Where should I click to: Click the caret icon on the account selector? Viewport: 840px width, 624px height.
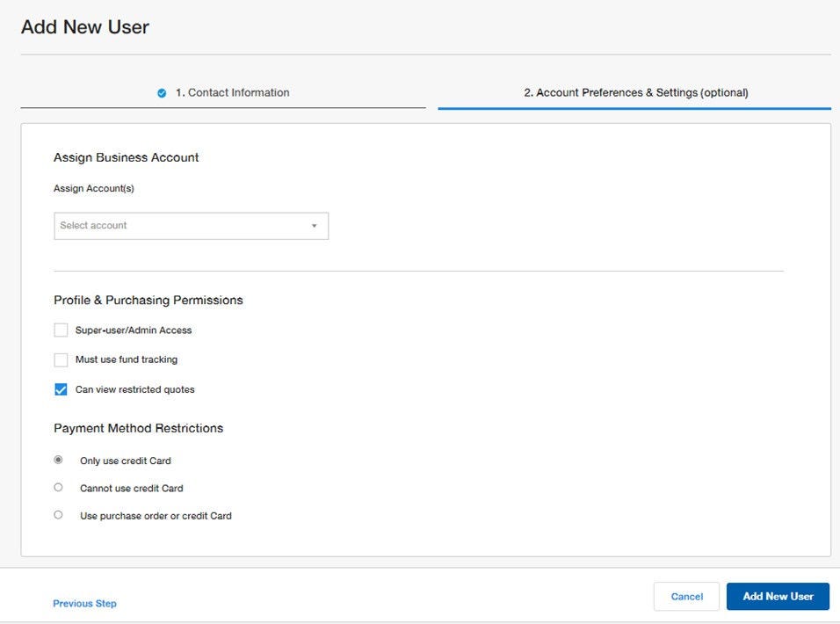(315, 225)
